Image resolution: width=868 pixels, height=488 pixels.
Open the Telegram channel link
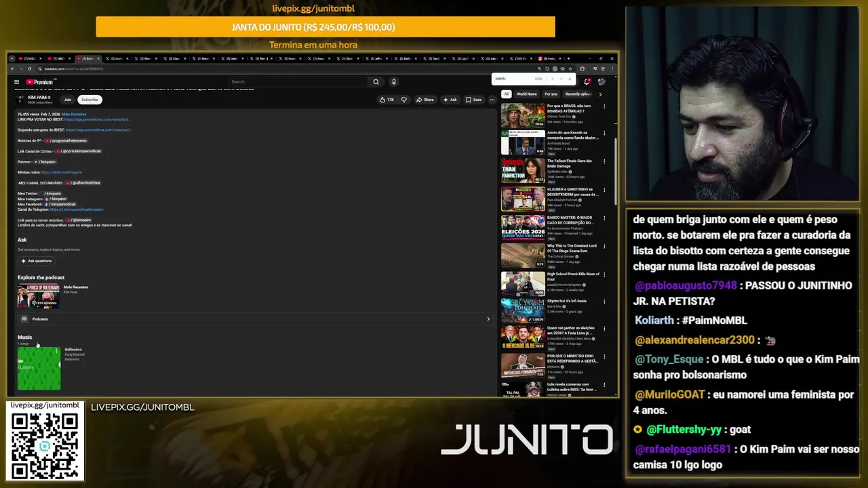pyautogui.click(x=77, y=209)
